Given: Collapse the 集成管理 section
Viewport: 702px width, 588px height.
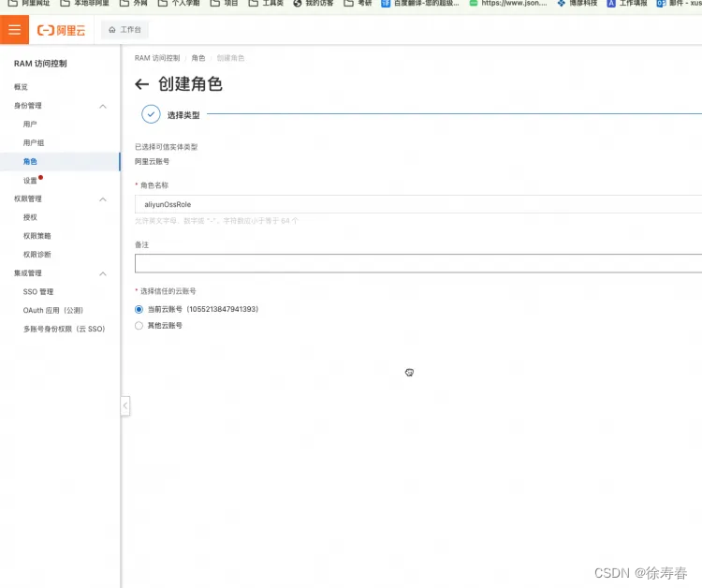Looking at the screenshot, I should click(x=103, y=273).
